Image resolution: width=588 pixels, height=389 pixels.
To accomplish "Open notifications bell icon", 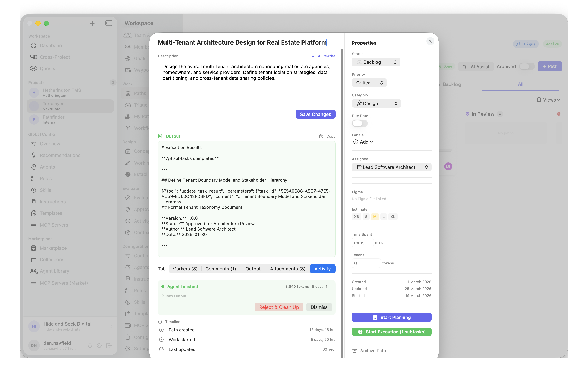I will (x=90, y=345).
